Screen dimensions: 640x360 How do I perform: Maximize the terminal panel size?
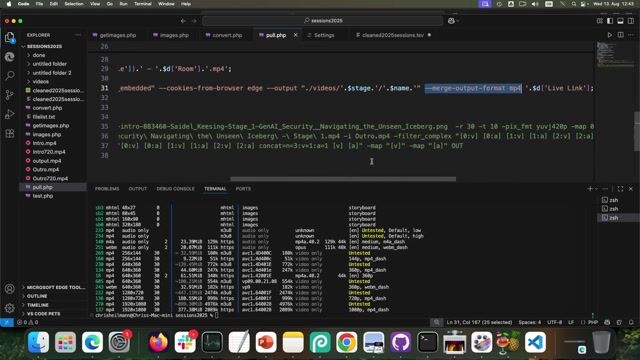pyautogui.click(x=620, y=189)
